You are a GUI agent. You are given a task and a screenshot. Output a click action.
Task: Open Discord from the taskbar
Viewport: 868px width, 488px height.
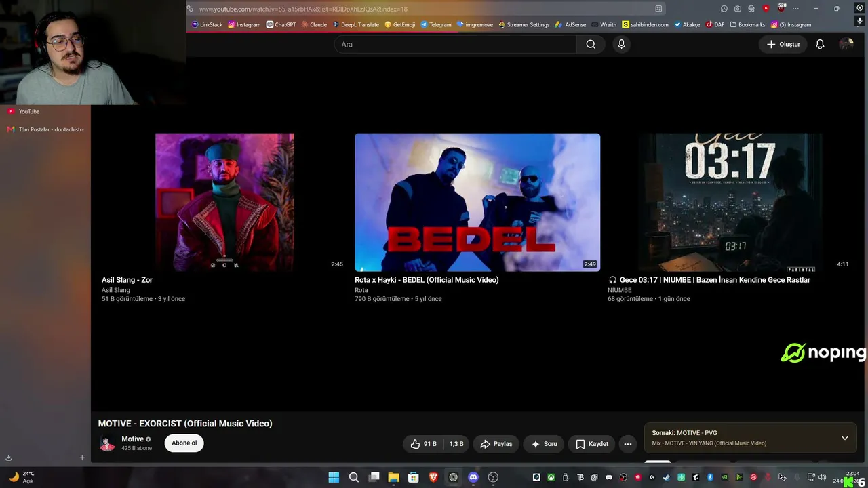473,477
